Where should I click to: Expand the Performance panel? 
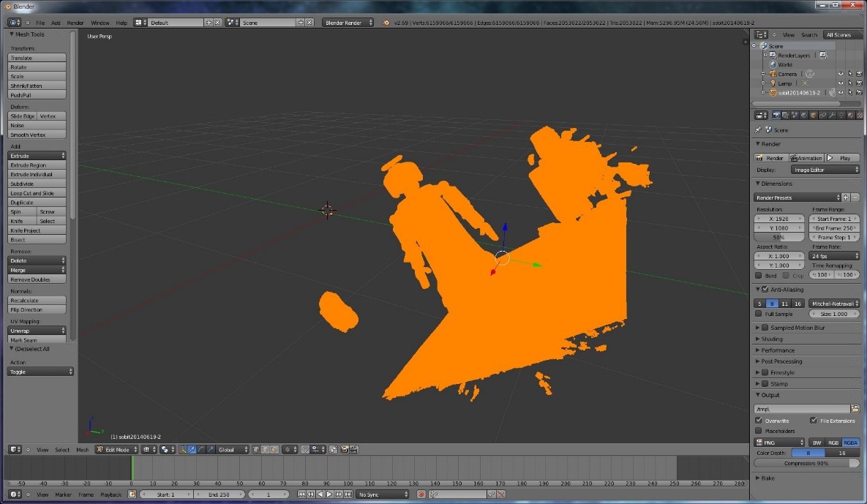(x=777, y=350)
